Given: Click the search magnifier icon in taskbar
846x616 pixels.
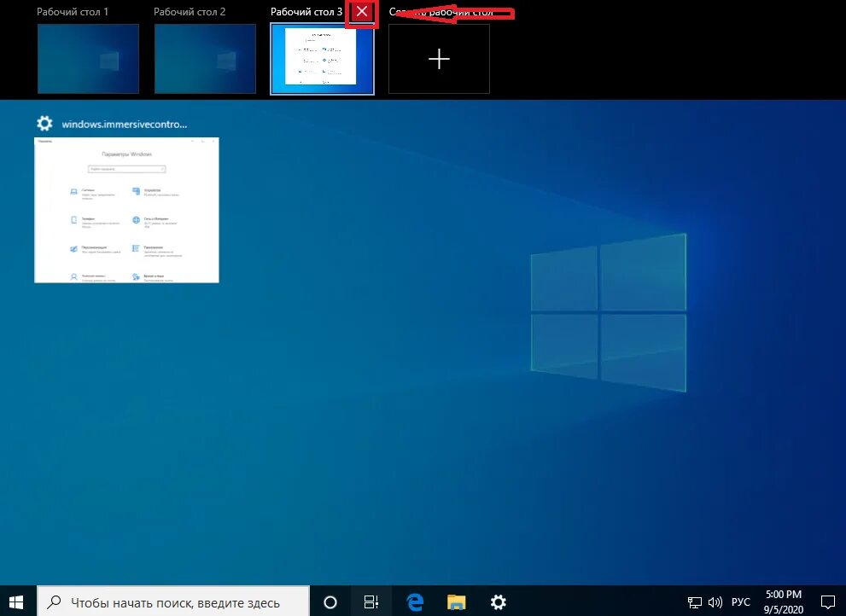Looking at the screenshot, I should click(x=54, y=602).
